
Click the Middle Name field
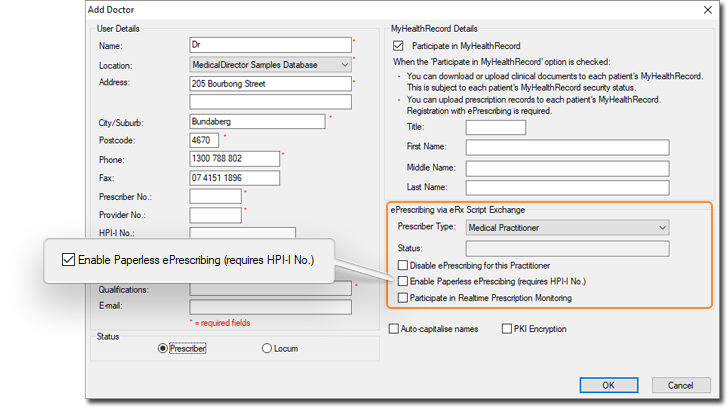tap(567, 168)
